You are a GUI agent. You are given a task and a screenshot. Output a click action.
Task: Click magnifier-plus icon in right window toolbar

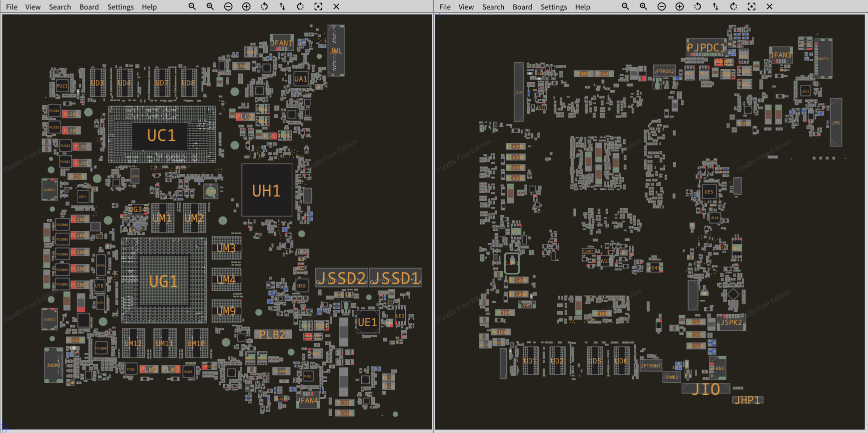tap(644, 6)
